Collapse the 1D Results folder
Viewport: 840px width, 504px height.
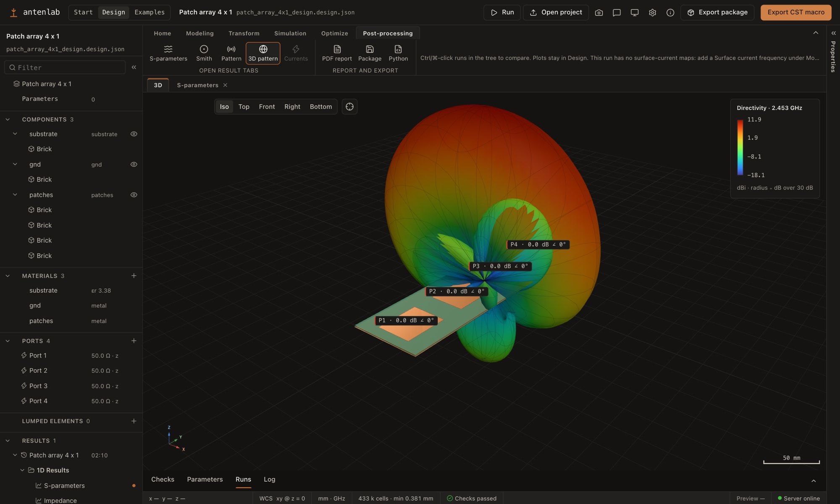[22, 470]
